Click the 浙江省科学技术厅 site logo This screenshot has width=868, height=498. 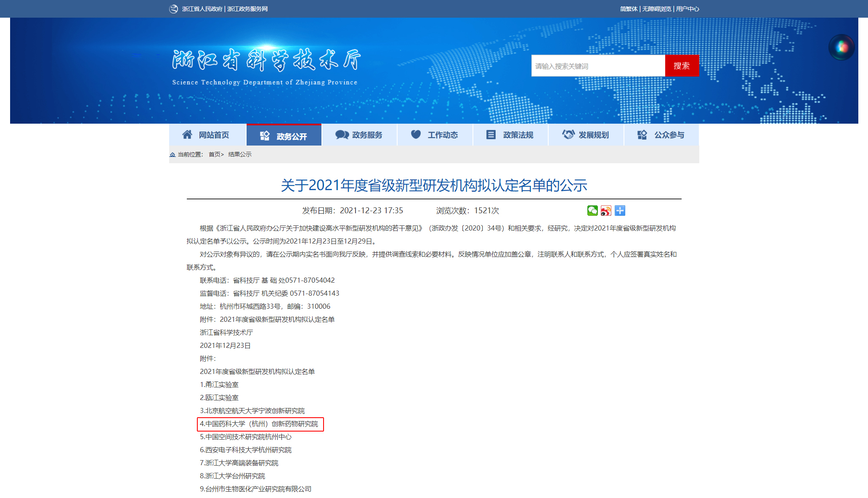[x=265, y=66]
